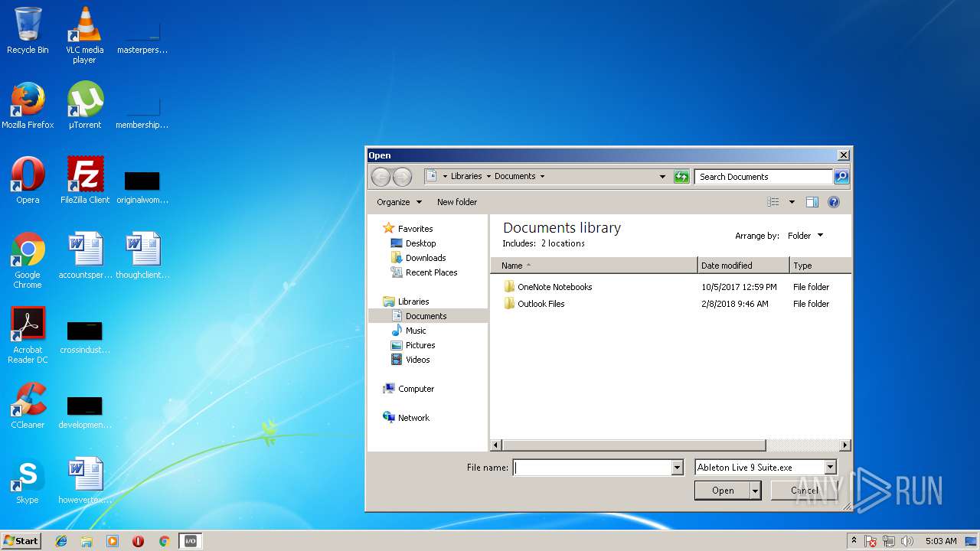
Task: Select Network in navigation pane
Action: tap(413, 418)
